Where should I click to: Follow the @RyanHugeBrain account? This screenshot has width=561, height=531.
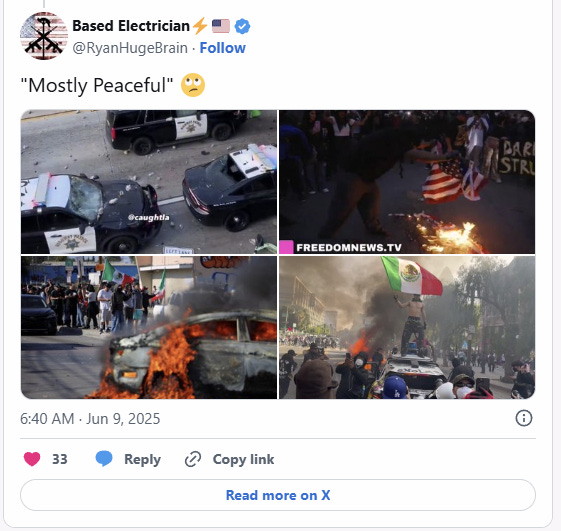[223, 48]
